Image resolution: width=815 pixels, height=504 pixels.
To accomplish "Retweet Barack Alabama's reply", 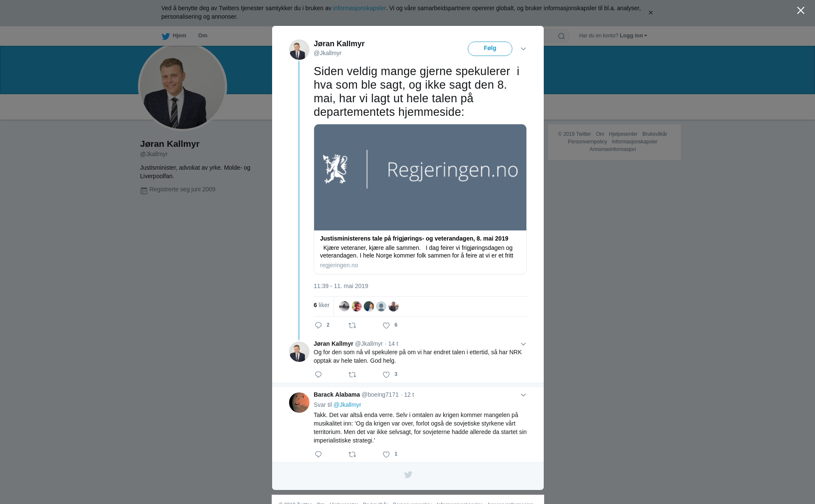I will (x=352, y=454).
